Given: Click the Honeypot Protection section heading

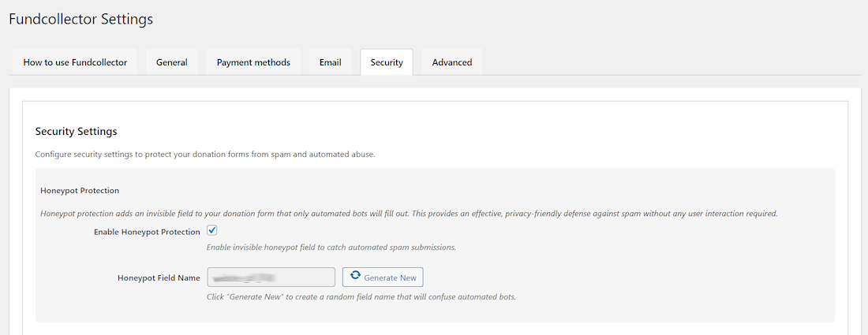Looking at the screenshot, I should pos(80,190).
